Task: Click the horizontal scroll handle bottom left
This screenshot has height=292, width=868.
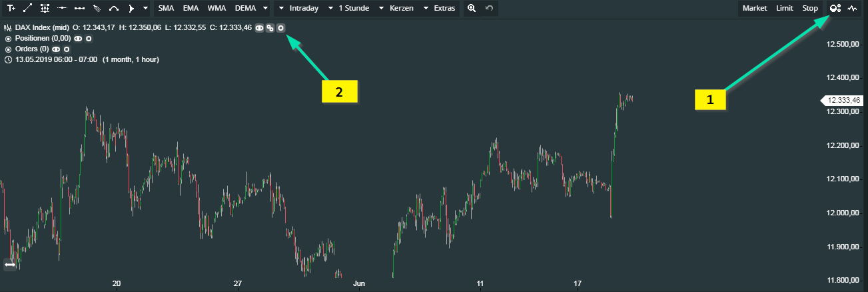Action: click(x=10, y=265)
